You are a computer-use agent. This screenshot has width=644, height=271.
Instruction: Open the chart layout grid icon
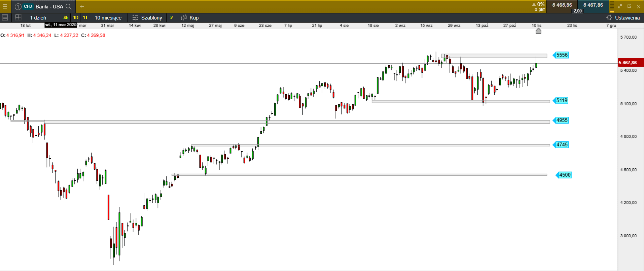(x=19, y=18)
